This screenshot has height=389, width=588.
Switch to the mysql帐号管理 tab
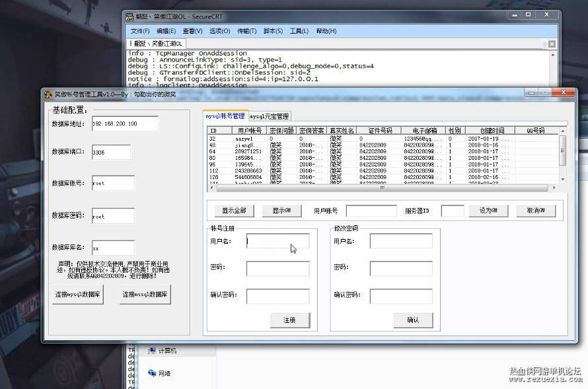[x=225, y=116]
